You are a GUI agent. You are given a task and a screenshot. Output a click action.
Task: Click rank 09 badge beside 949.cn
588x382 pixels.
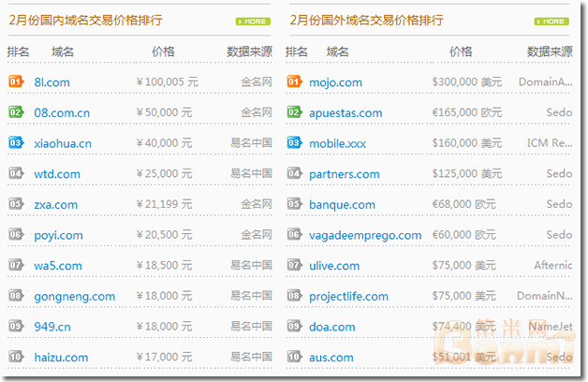16,327
